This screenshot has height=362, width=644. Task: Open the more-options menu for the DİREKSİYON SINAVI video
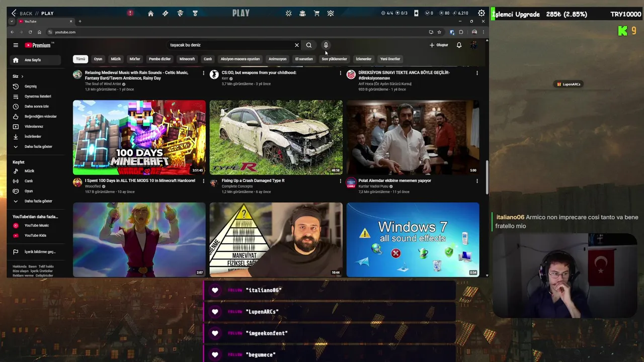(477, 73)
